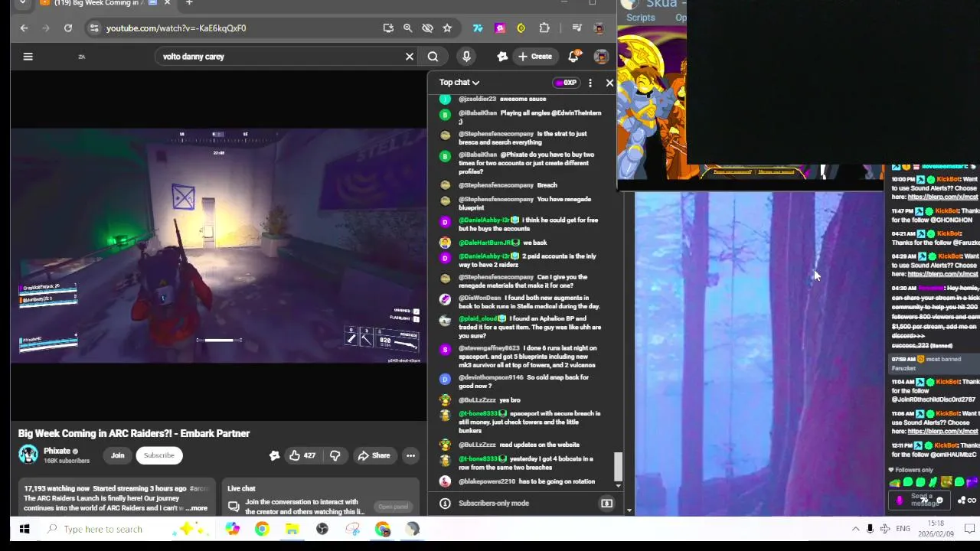Open OBS Studio from the taskbar
The width and height of the screenshot is (980, 551).
pos(322,529)
